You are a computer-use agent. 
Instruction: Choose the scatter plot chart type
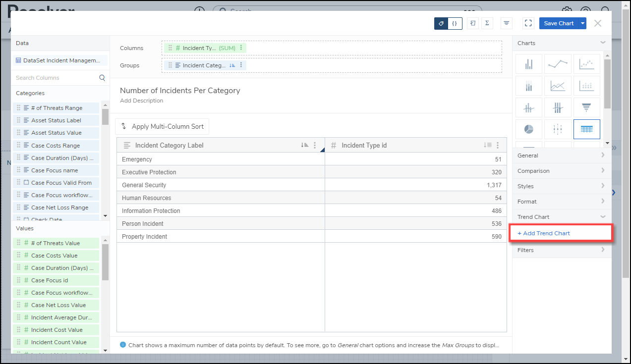[x=586, y=64]
